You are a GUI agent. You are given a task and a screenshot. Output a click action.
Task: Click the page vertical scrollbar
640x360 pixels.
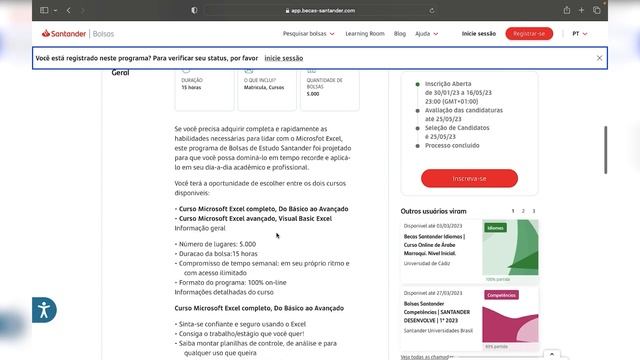[x=605, y=150]
